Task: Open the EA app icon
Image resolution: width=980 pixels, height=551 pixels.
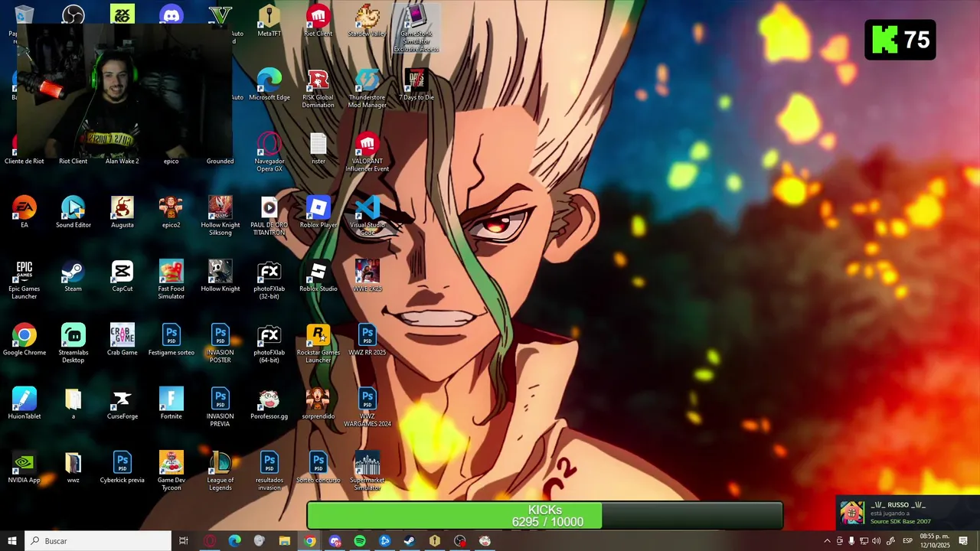Action: pyautogui.click(x=24, y=212)
